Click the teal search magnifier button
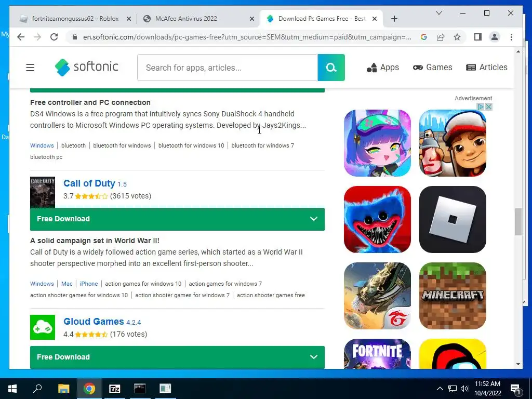This screenshot has height=399, width=532. point(331,68)
